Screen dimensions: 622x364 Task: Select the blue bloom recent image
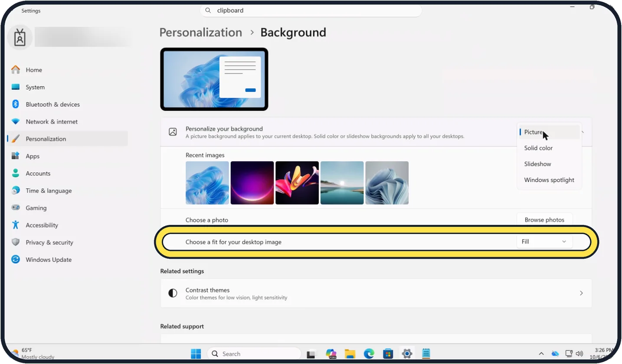coord(207,183)
